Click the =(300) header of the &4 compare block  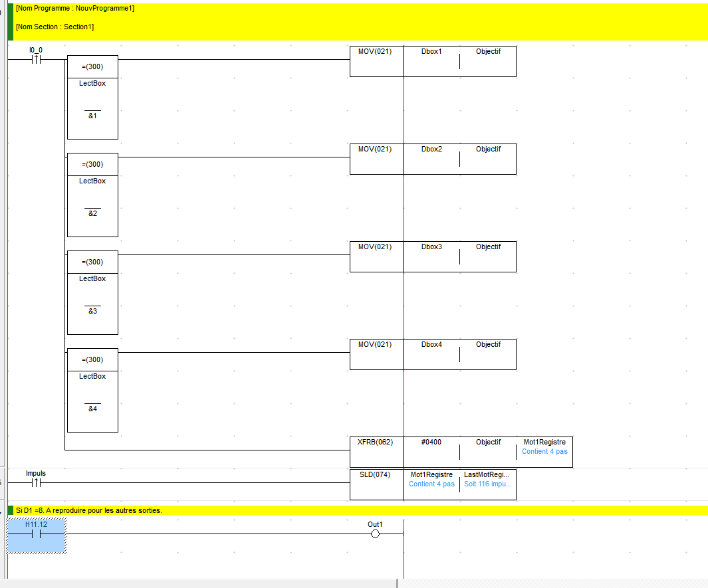click(92, 359)
